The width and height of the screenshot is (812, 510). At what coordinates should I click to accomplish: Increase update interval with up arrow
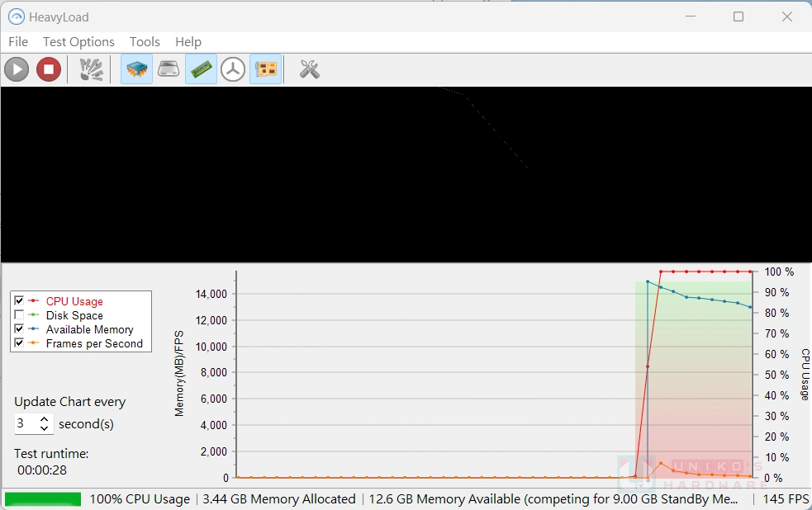(45, 419)
